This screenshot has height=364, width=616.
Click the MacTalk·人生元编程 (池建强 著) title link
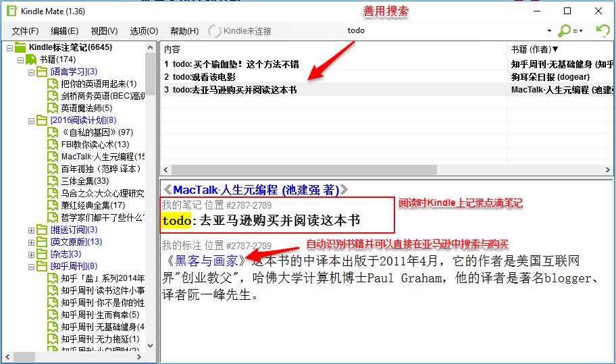click(256, 190)
